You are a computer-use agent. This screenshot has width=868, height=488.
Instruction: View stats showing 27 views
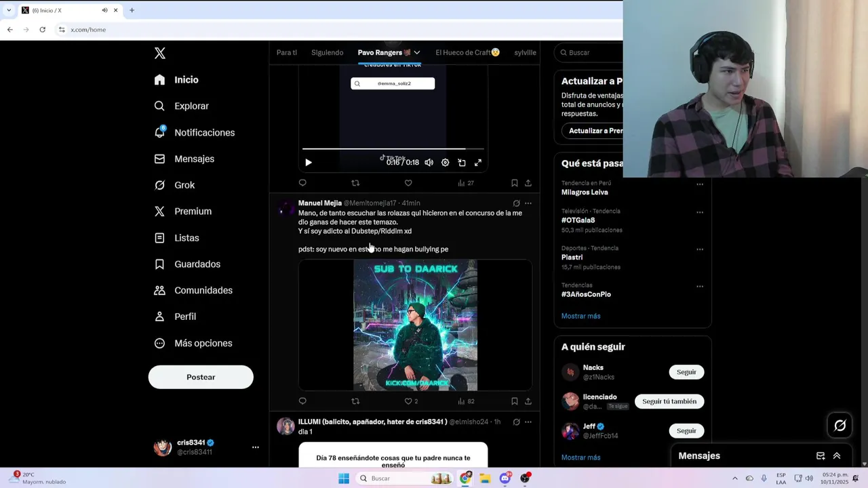click(465, 183)
